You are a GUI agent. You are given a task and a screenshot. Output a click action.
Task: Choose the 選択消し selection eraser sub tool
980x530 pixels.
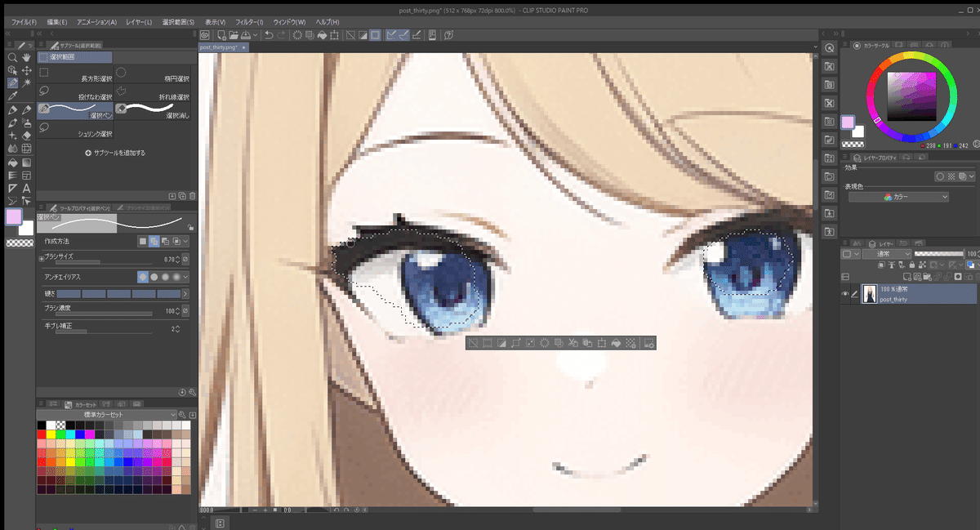(153, 112)
